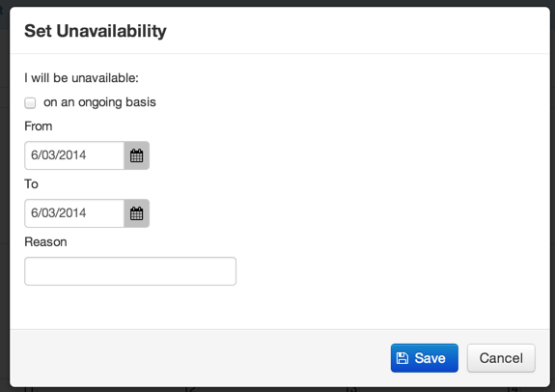The width and height of the screenshot is (555, 392).
Task: Cancel the Set Unavailability dialog
Action: 501,358
